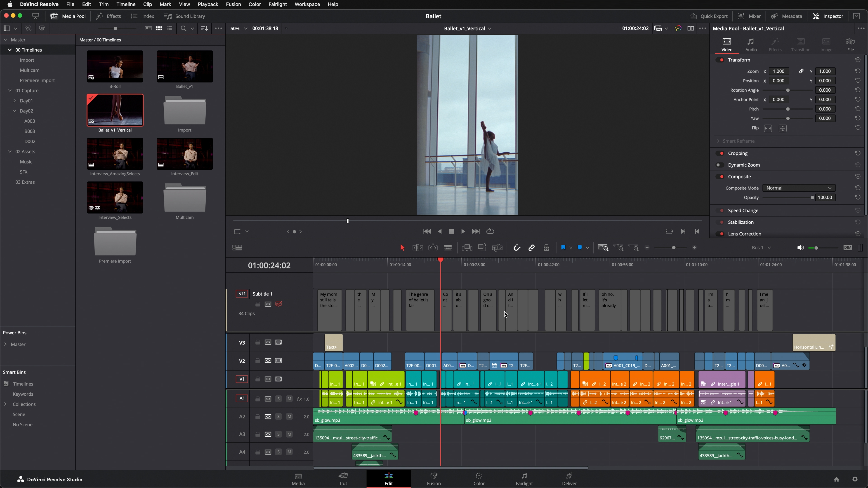Switch to Inspector Audio tab
The width and height of the screenshot is (868, 488).
pos(751,45)
